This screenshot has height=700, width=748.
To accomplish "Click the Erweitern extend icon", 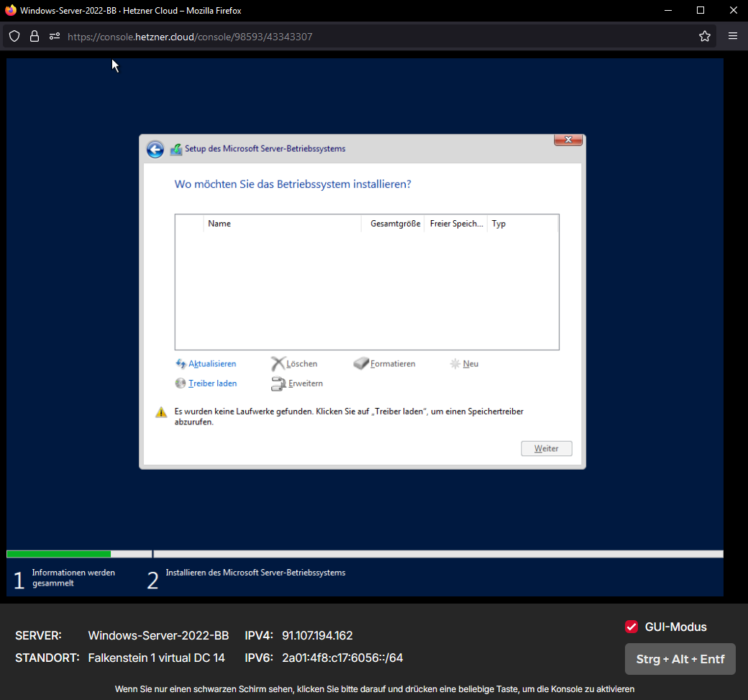I will (x=278, y=383).
